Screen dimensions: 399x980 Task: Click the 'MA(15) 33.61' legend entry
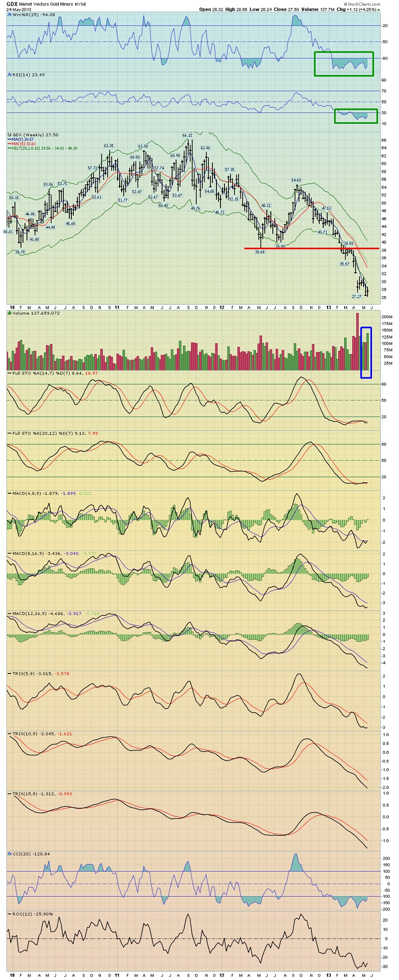(x=21, y=143)
